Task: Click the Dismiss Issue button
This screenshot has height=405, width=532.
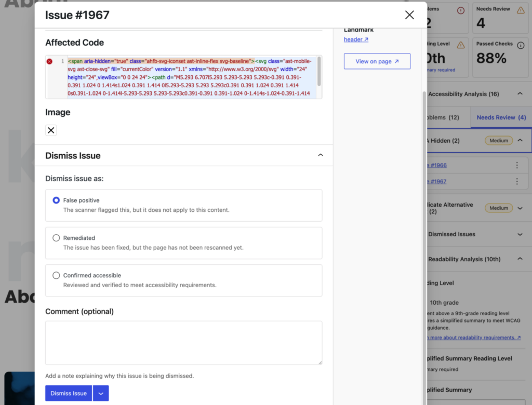Action: [68, 393]
